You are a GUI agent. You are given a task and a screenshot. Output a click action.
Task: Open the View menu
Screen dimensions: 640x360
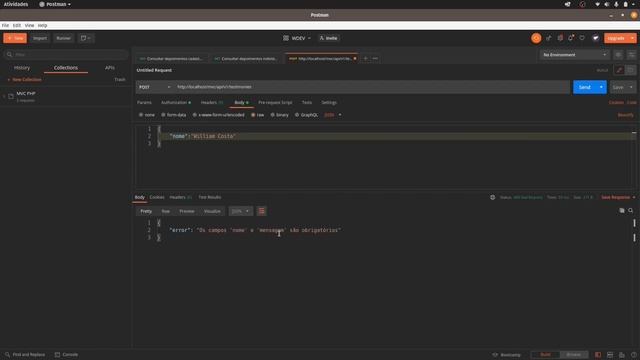[x=29, y=25]
